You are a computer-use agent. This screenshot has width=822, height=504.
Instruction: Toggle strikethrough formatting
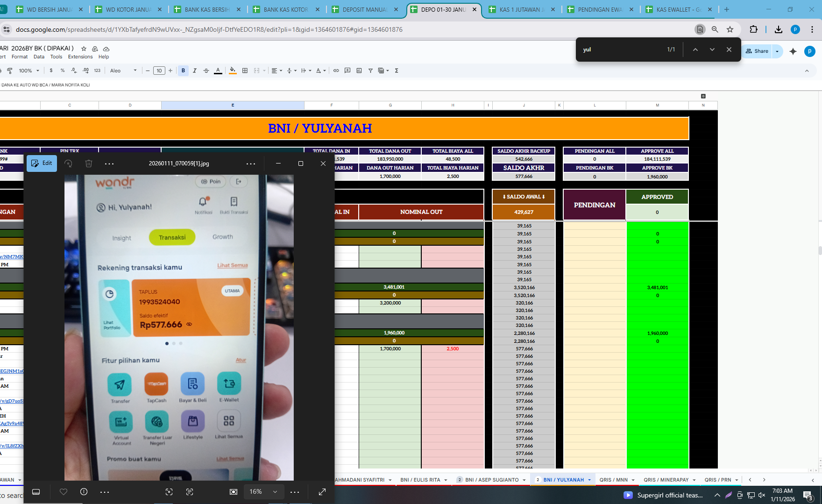(x=206, y=71)
